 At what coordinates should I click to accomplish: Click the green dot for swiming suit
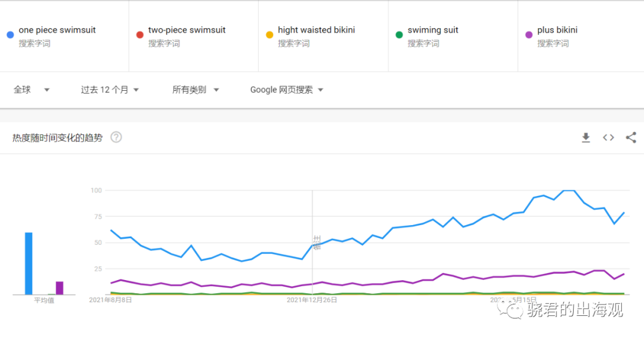[x=399, y=35]
